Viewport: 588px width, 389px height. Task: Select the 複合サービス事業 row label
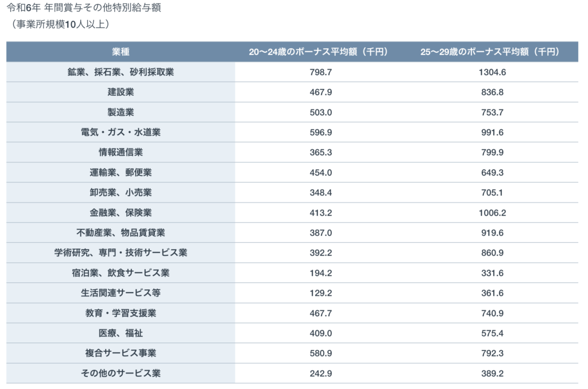(x=121, y=353)
